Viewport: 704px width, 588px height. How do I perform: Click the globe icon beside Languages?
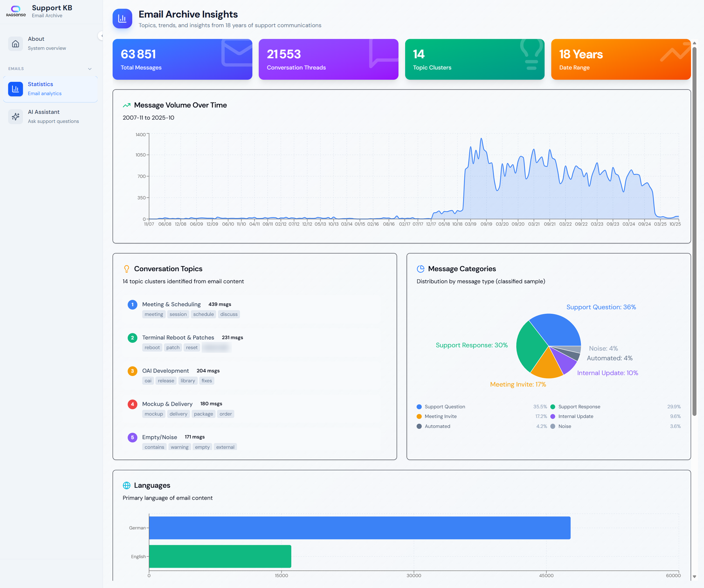tap(127, 486)
